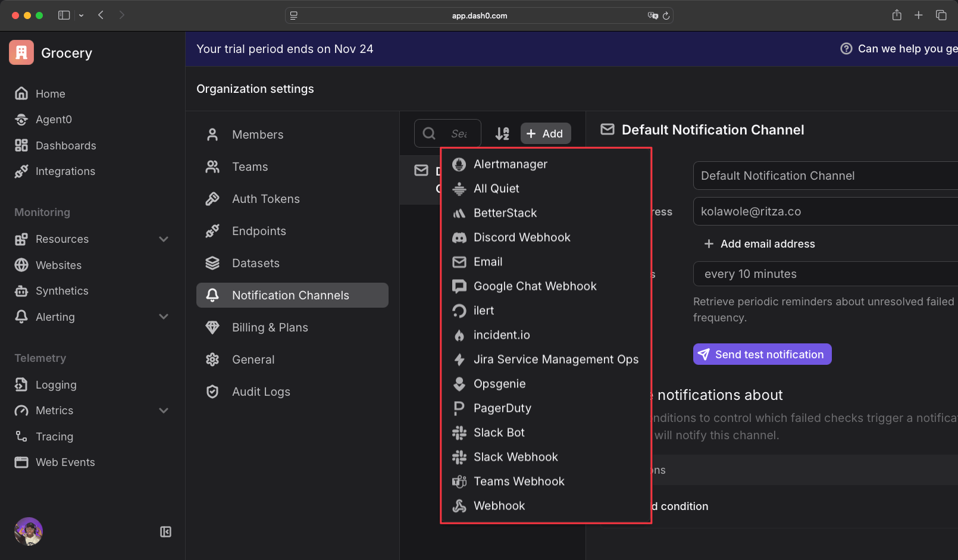Click Send test notification
Viewport: 958px width, 560px height.
click(x=762, y=354)
